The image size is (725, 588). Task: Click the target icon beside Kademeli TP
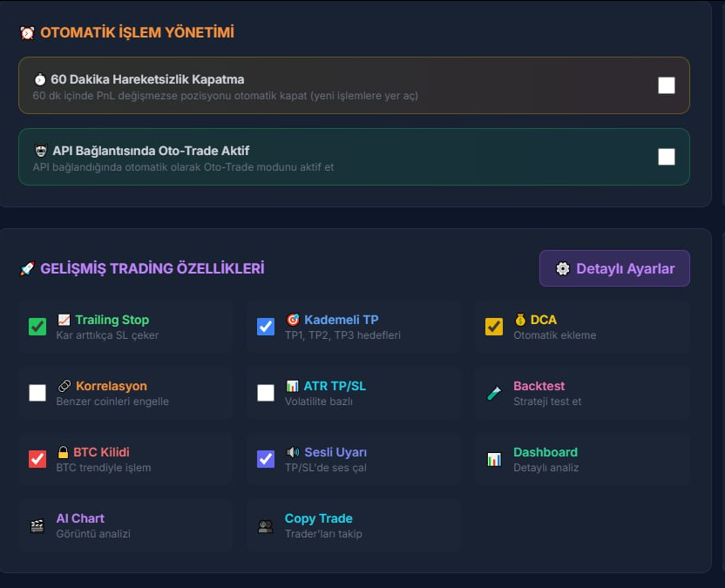point(293,320)
